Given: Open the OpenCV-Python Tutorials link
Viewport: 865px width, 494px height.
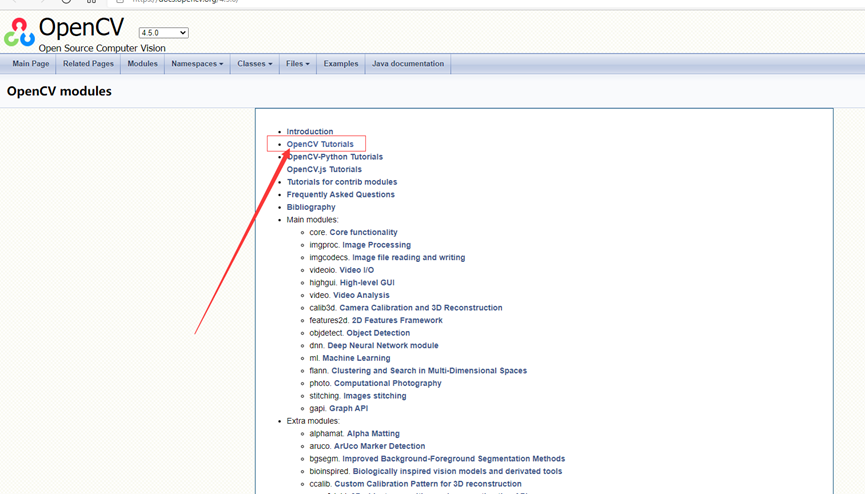Looking at the screenshot, I should pos(335,157).
